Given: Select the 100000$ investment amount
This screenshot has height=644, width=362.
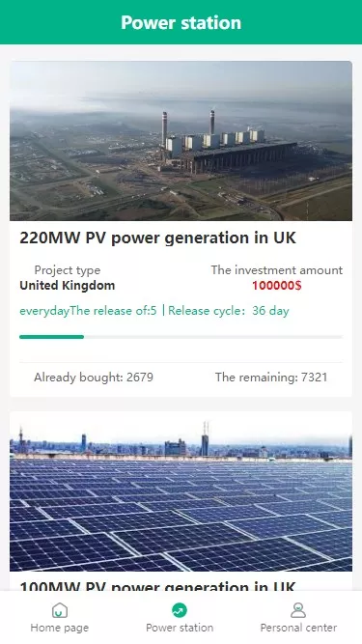Looking at the screenshot, I should [x=277, y=286].
